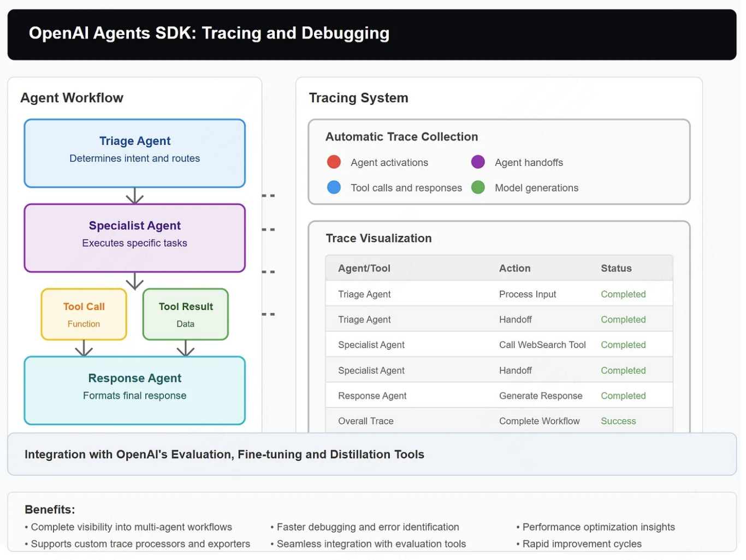Click 'Call WebSearch Tool' action cell
The image size is (746, 560).
(542, 345)
